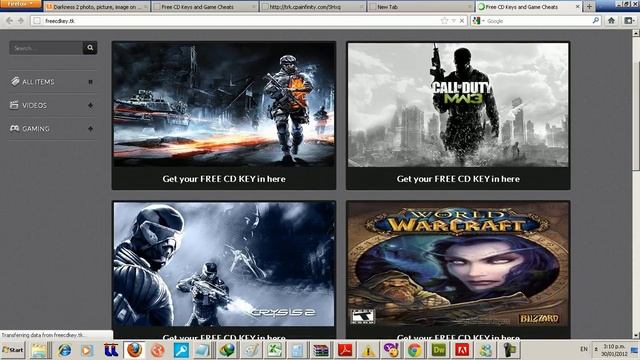Open the orange Firefox menu button
The image size is (640, 360).
point(20,4)
